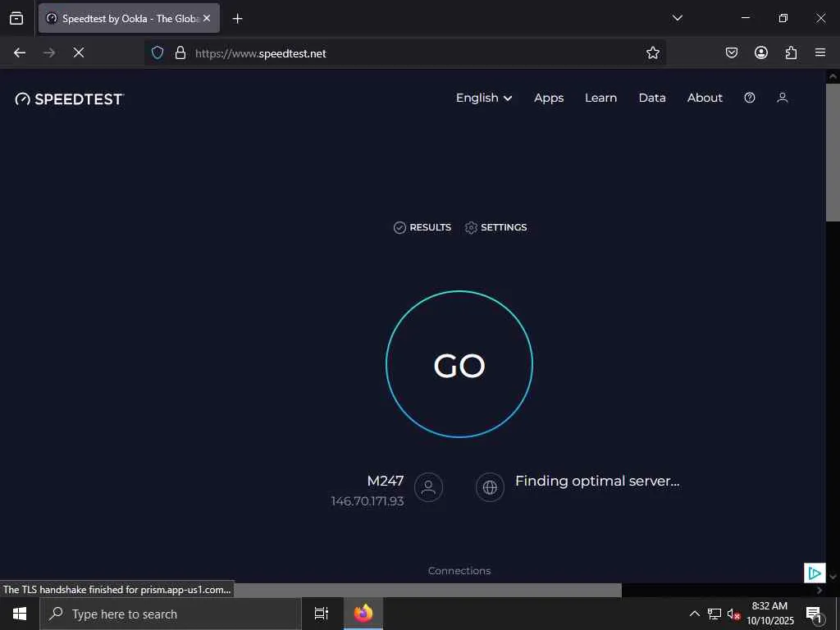Select the Speedtest by Ookla tab
This screenshot has height=630, width=840.
(x=129, y=18)
